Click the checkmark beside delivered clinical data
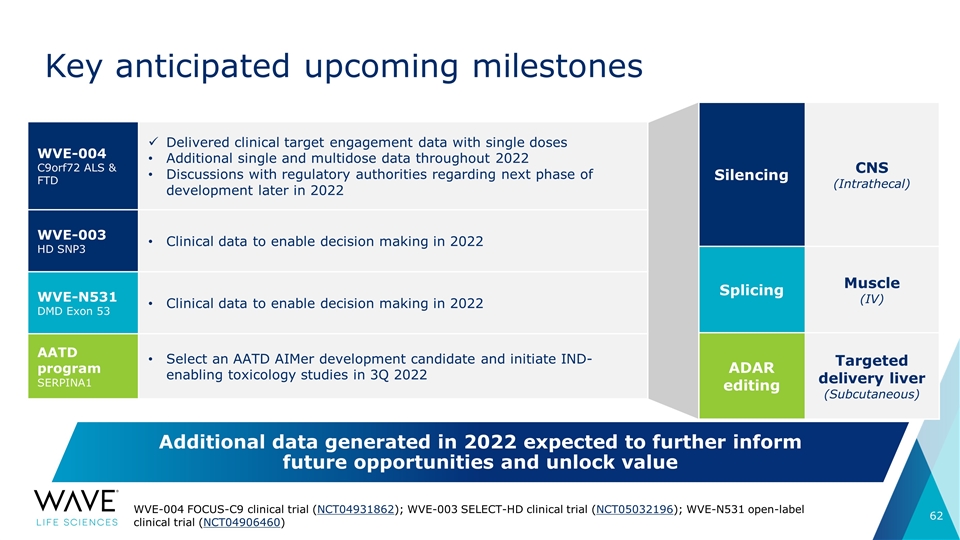This screenshot has width=960, height=540. coord(153,142)
